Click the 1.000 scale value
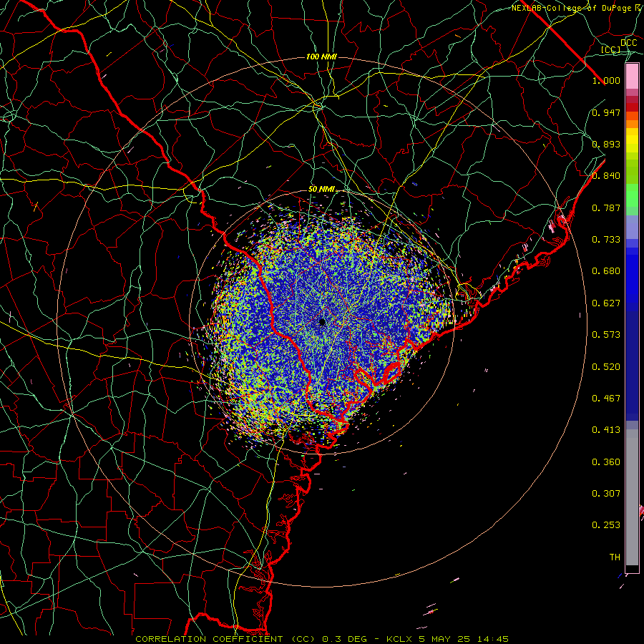 coord(606,80)
